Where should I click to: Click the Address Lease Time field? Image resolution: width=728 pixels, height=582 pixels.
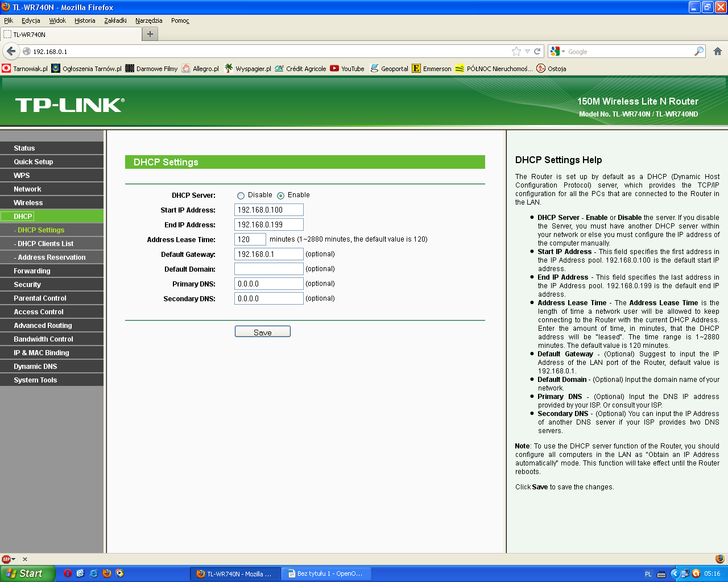(250, 240)
